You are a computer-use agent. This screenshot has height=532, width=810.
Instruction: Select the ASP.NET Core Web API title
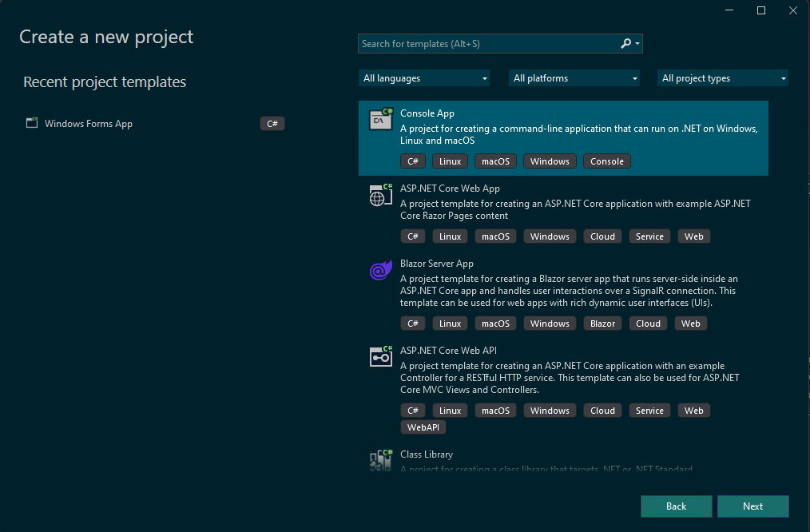click(x=448, y=350)
